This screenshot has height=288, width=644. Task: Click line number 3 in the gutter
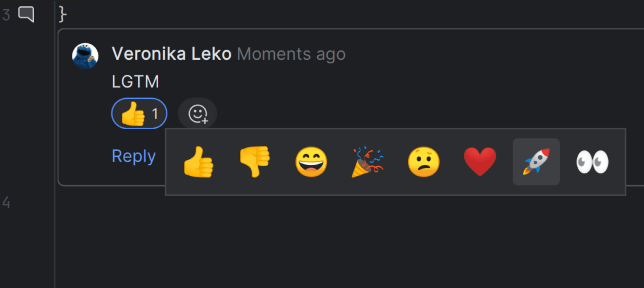(x=6, y=15)
